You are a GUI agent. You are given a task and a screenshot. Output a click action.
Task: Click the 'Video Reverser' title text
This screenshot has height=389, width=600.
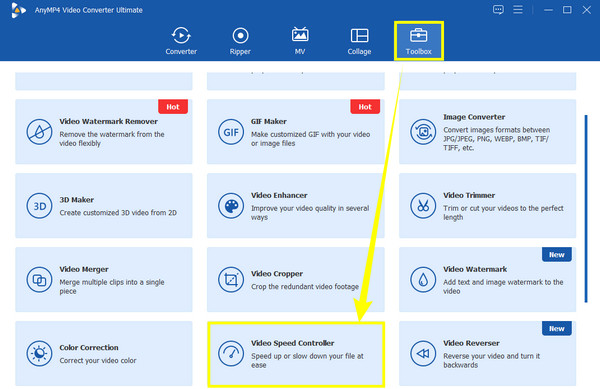coord(471,343)
